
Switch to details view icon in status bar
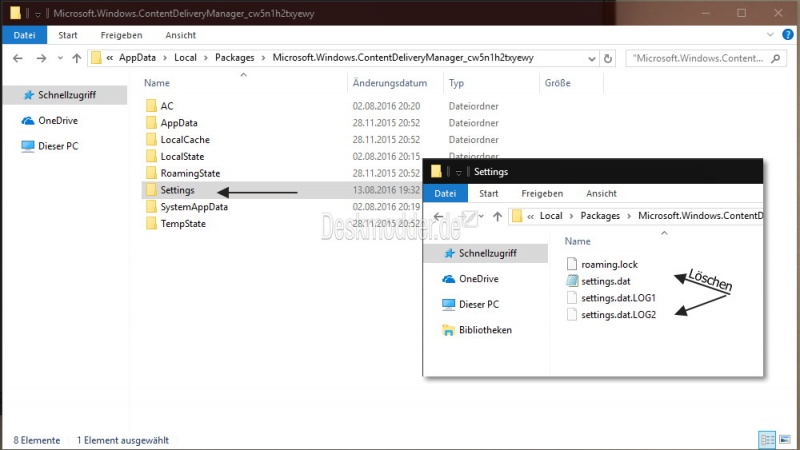(x=767, y=439)
